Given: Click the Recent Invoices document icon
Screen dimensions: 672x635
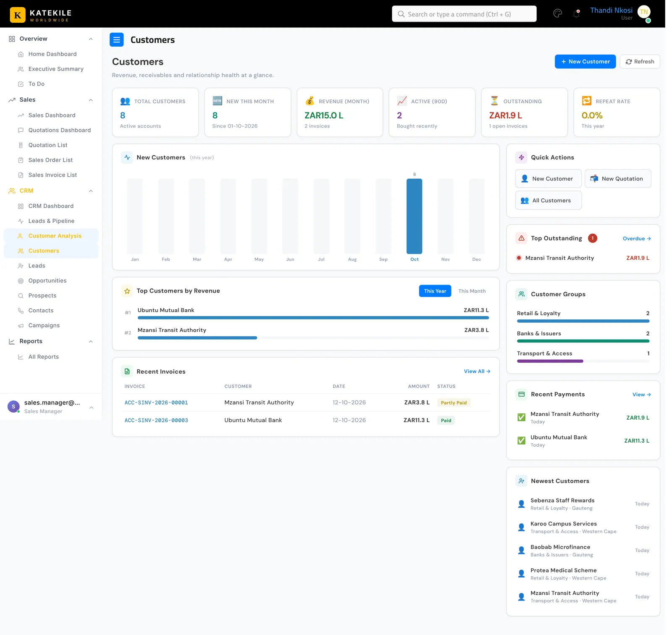Looking at the screenshot, I should (x=127, y=371).
